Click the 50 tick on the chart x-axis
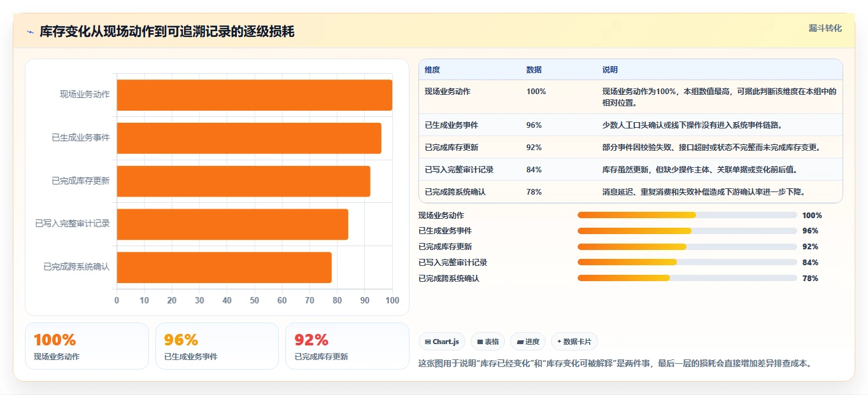The height and width of the screenshot is (395, 868). point(255,300)
